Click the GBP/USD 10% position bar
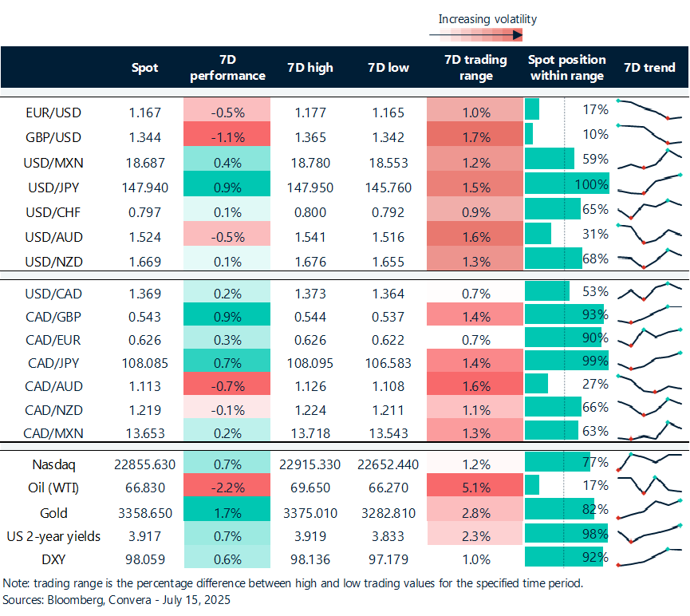The height and width of the screenshot is (616, 690). [529, 134]
